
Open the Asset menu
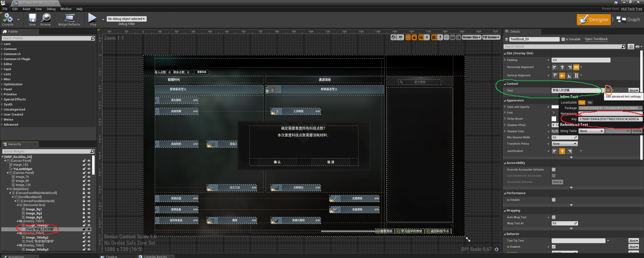pos(26,9)
